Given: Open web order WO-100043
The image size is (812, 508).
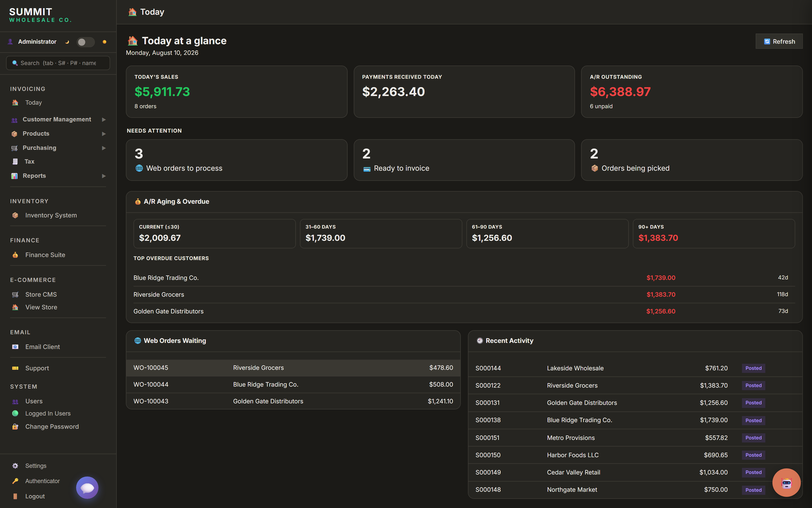Looking at the screenshot, I should [x=293, y=401].
